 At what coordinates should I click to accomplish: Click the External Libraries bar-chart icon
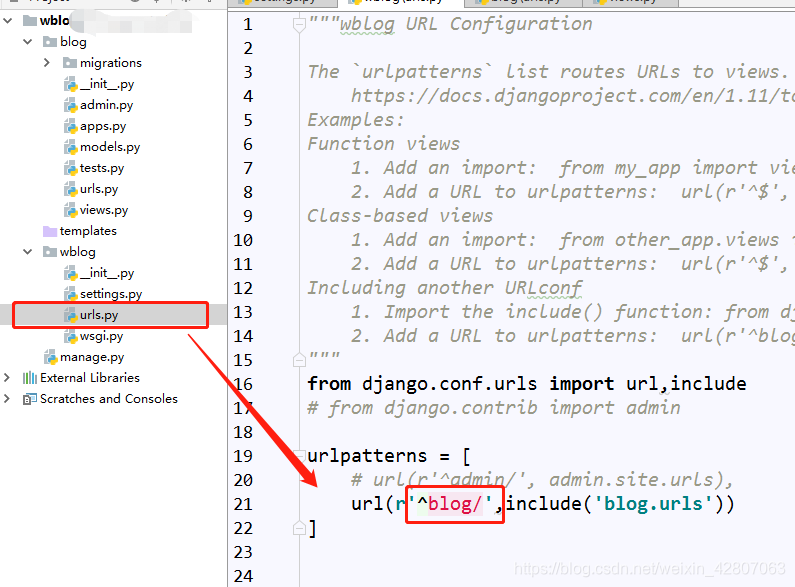click(30, 378)
